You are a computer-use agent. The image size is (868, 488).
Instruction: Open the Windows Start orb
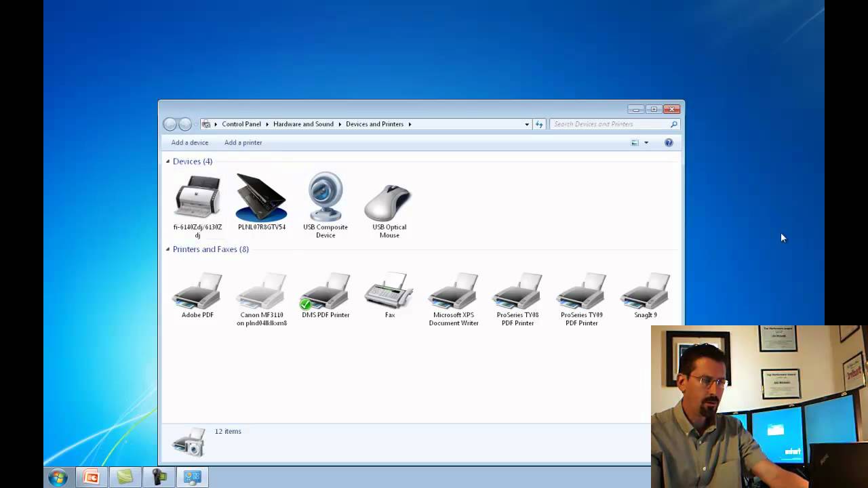tap(58, 477)
